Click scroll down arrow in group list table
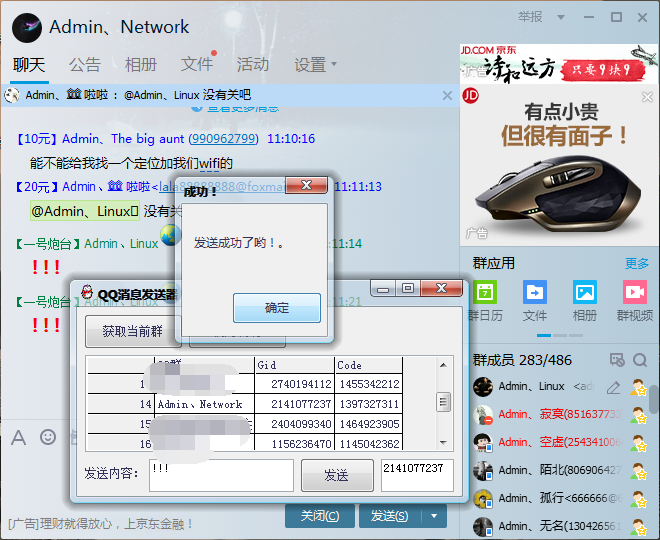 443,442
